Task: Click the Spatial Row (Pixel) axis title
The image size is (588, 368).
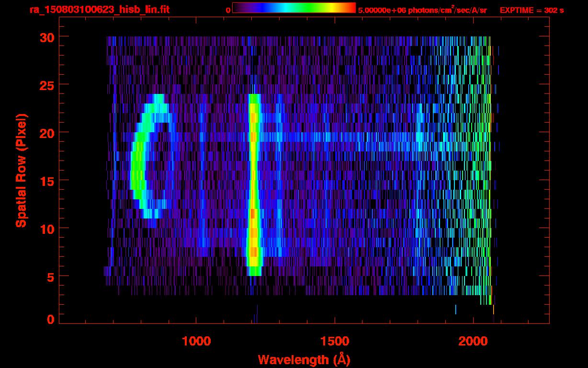Action: point(21,170)
